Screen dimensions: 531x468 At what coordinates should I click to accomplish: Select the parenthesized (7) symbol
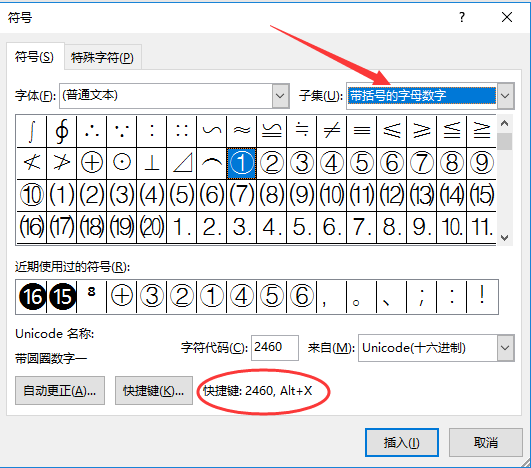tap(241, 195)
